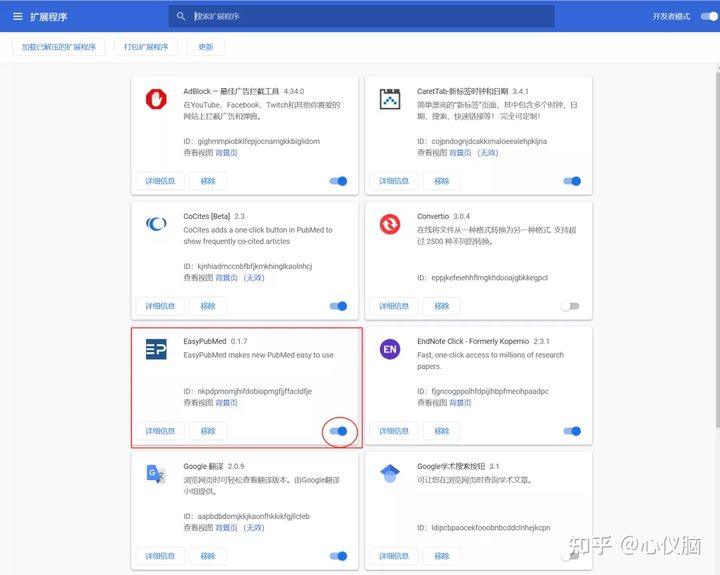Open EndNote Click details
720x575 pixels.
click(x=394, y=431)
